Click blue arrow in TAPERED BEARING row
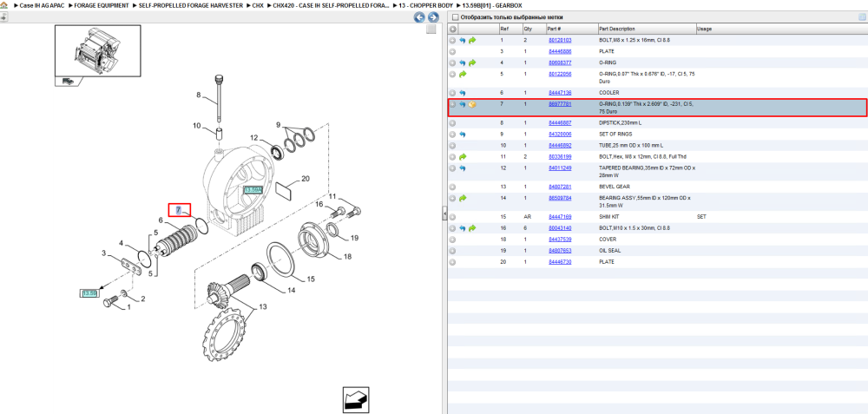The height and width of the screenshot is (414, 868). (x=463, y=168)
